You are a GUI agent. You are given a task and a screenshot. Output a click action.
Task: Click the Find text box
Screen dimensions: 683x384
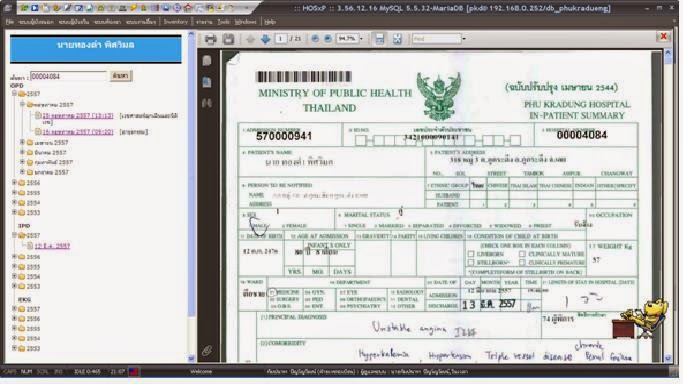[x=436, y=39]
